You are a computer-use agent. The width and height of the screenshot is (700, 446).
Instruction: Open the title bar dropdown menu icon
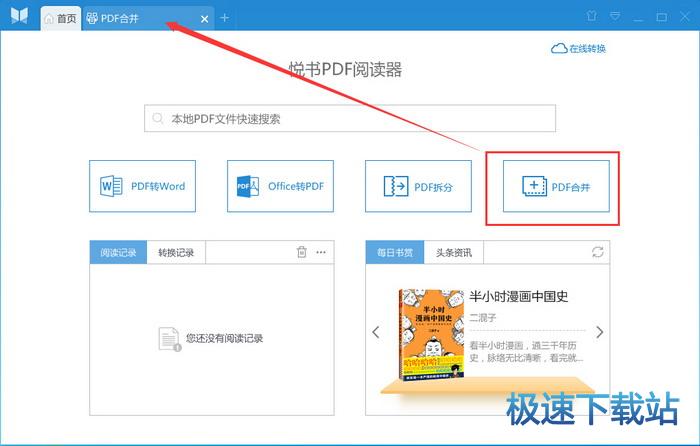[x=615, y=17]
